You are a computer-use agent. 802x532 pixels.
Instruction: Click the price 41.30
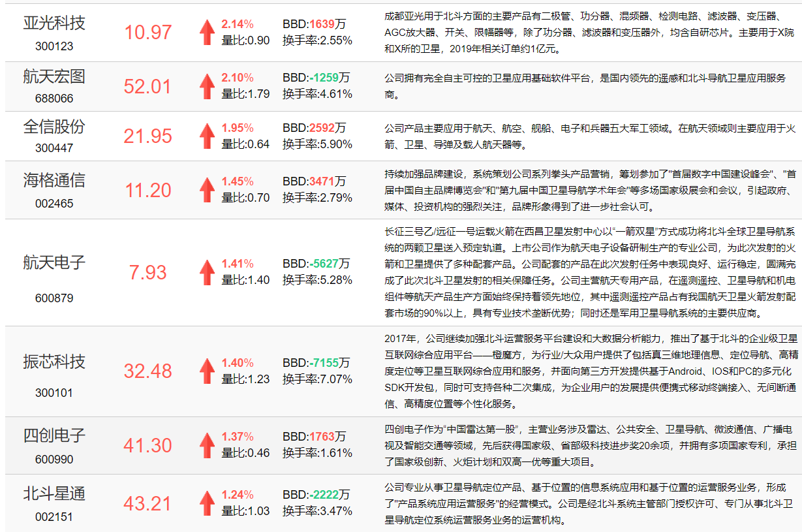[148, 445]
